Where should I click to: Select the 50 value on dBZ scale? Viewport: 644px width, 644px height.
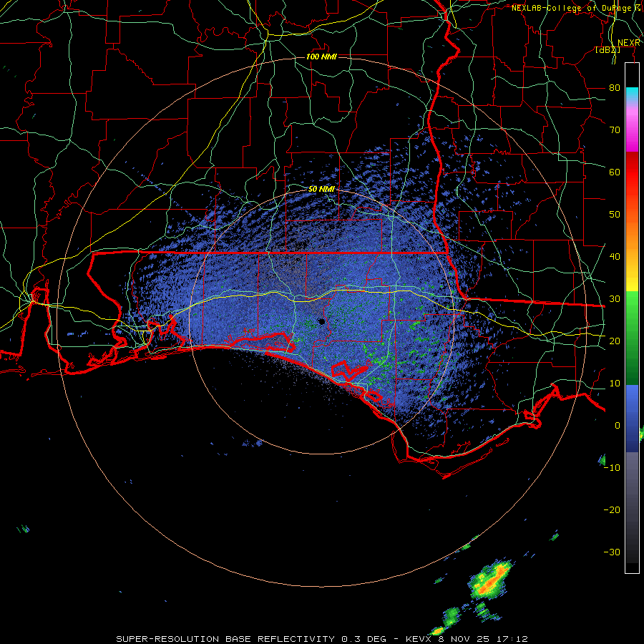pos(615,215)
